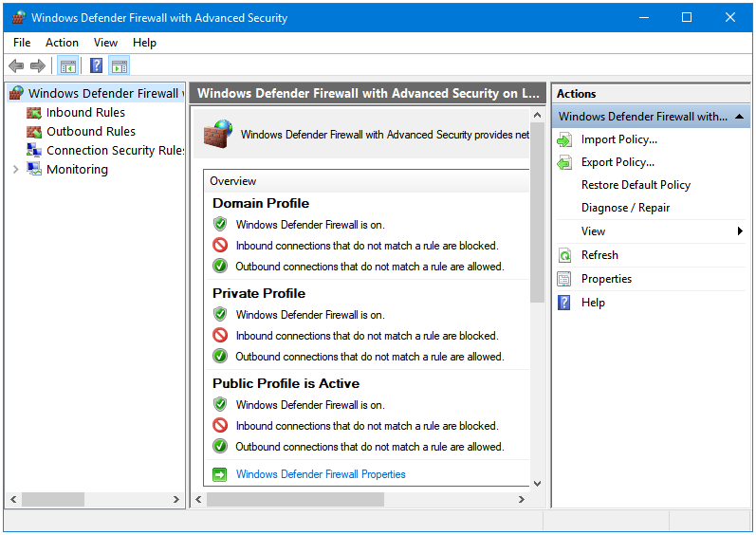Expand the Monitoring tree node
The image size is (756, 535).
coord(15,169)
